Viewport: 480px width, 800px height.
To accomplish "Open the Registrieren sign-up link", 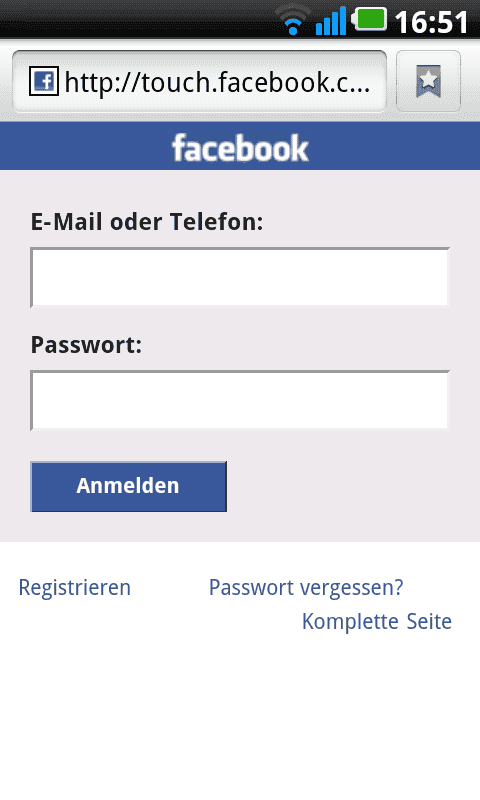I will [x=74, y=588].
